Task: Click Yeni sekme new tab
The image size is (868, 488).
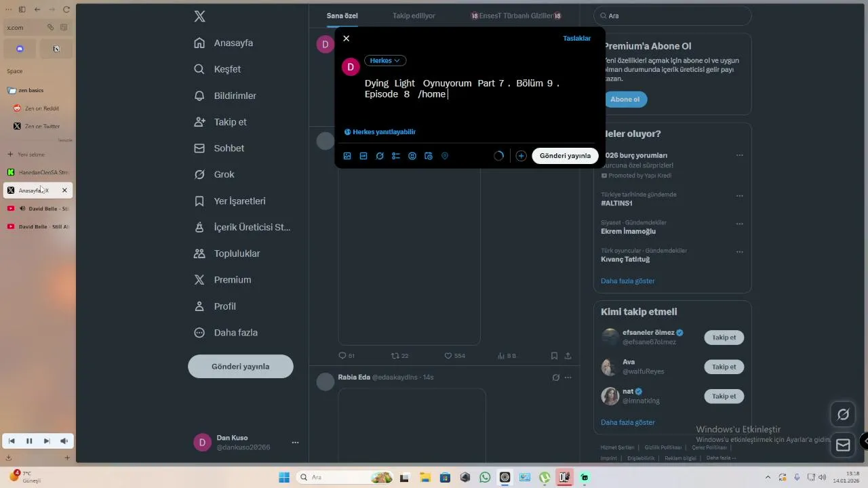Action: click(27, 155)
